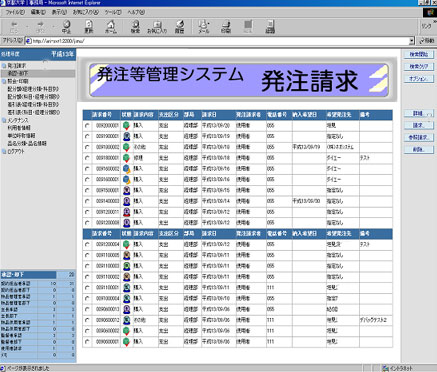Open the ファイル(F) menu
This screenshot has height=372, width=437.
[x=15, y=12]
